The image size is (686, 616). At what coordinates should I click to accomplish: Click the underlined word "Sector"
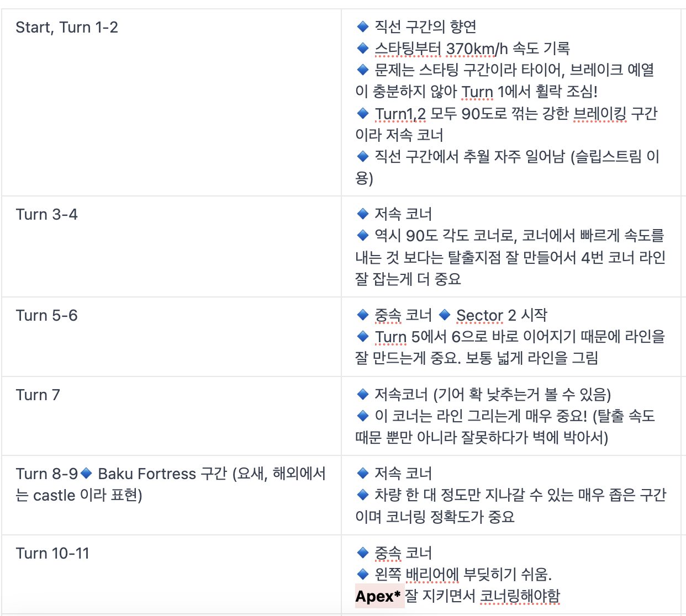click(479, 315)
